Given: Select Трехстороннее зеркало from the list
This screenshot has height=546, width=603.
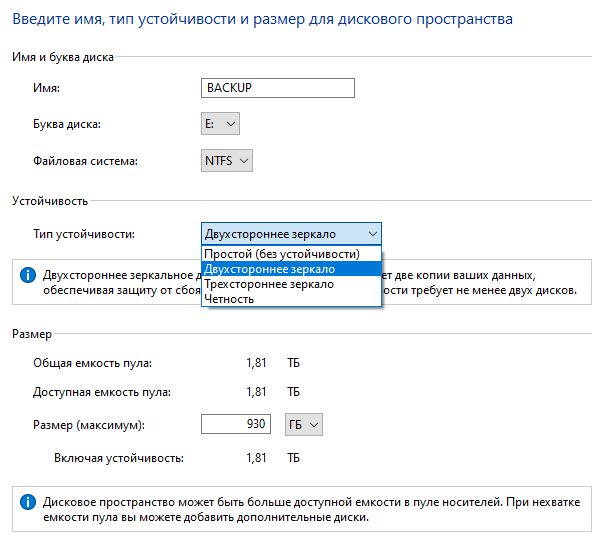Looking at the screenshot, I should click(x=270, y=284).
